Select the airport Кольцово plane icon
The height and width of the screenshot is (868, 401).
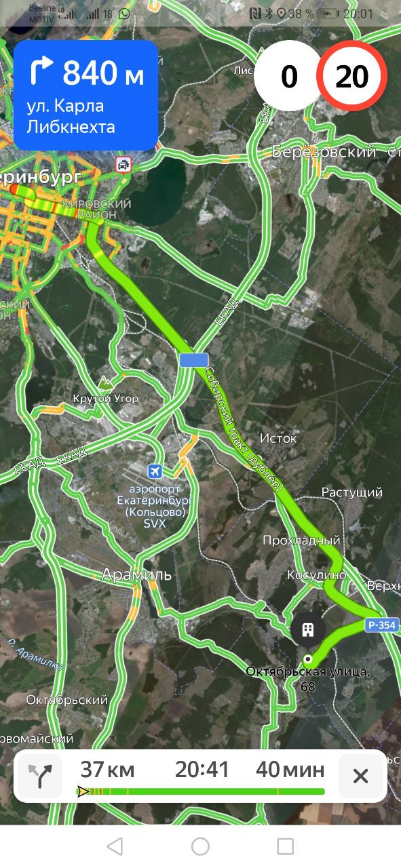pos(155,471)
